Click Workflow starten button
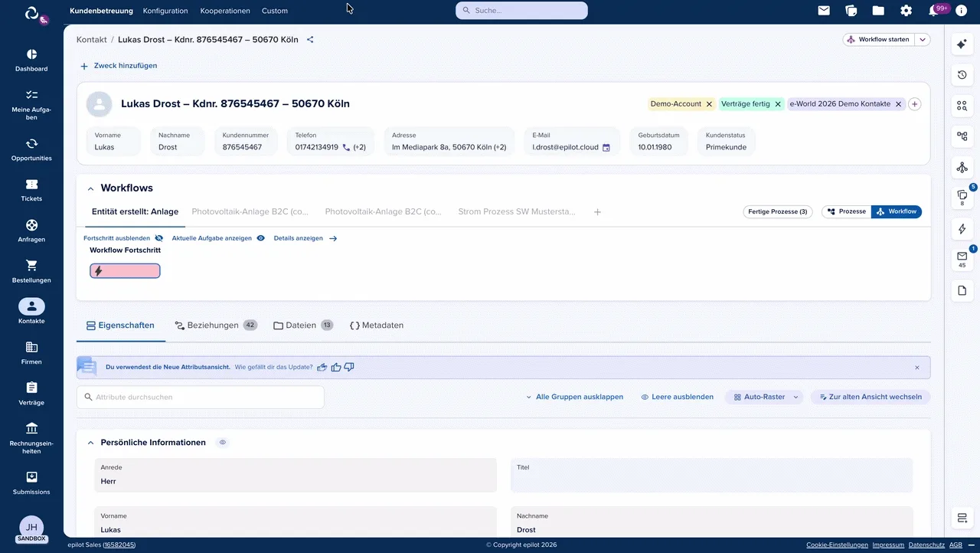 [880, 40]
